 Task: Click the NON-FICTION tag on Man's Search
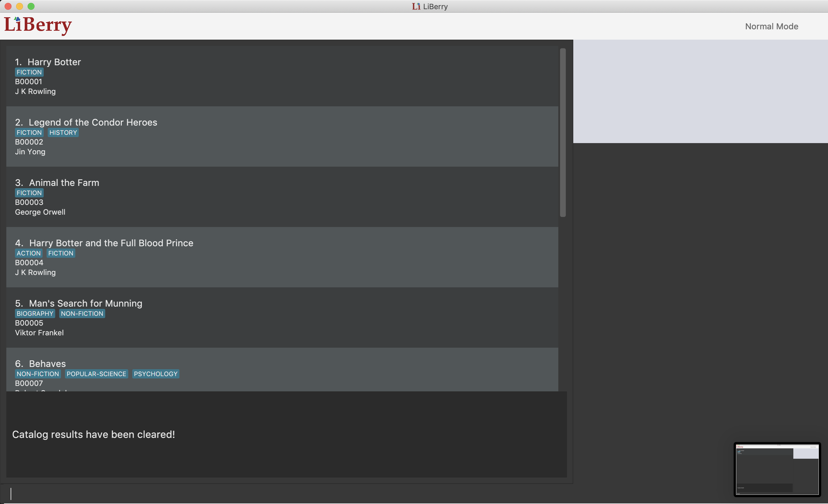click(82, 313)
